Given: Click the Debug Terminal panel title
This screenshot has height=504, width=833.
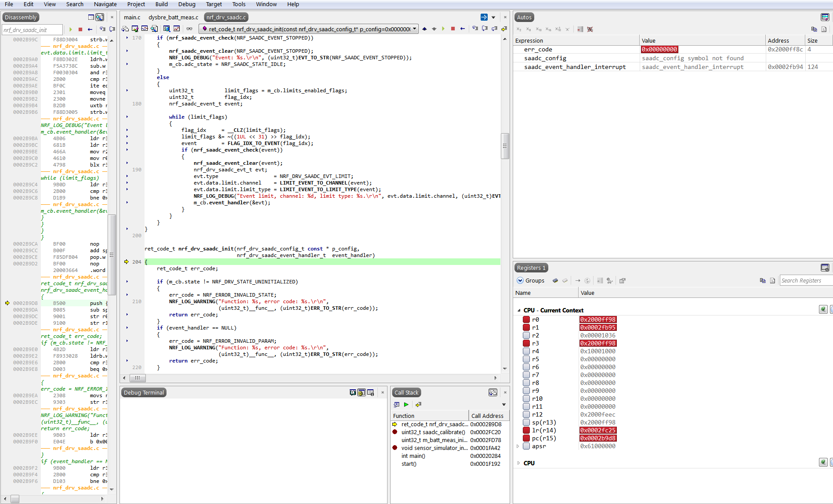Looking at the screenshot, I should pos(144,392).
